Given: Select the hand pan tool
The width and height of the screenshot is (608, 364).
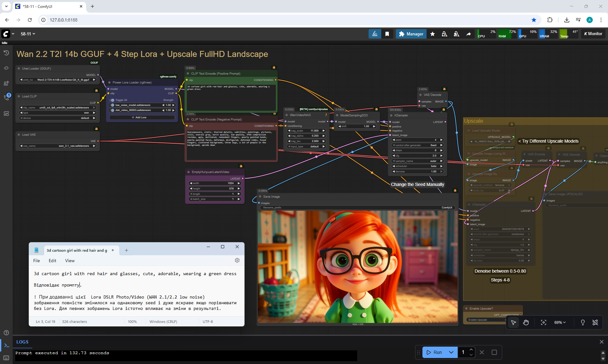Looking at the screenshot, I should [526, 322].
